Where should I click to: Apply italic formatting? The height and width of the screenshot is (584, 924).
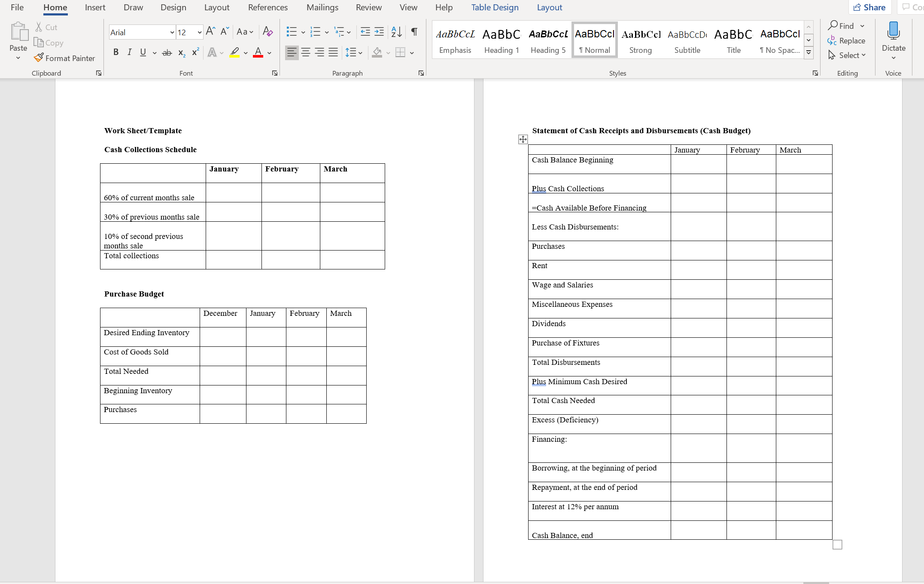click(x=129, y=52)
